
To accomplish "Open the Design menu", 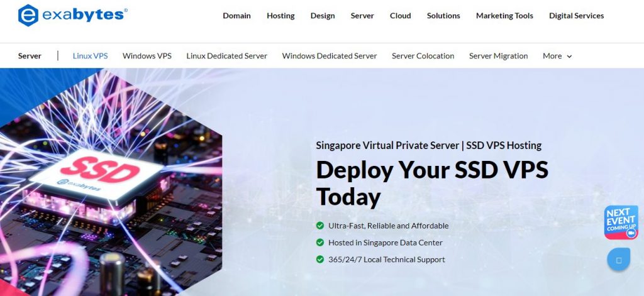I will coord(323,16).
